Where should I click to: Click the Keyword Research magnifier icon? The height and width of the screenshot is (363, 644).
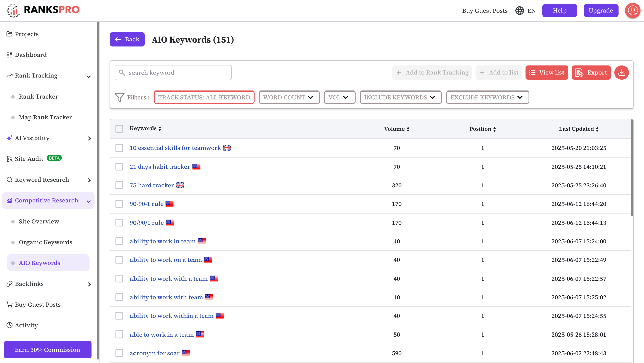(x=9, y=180)
